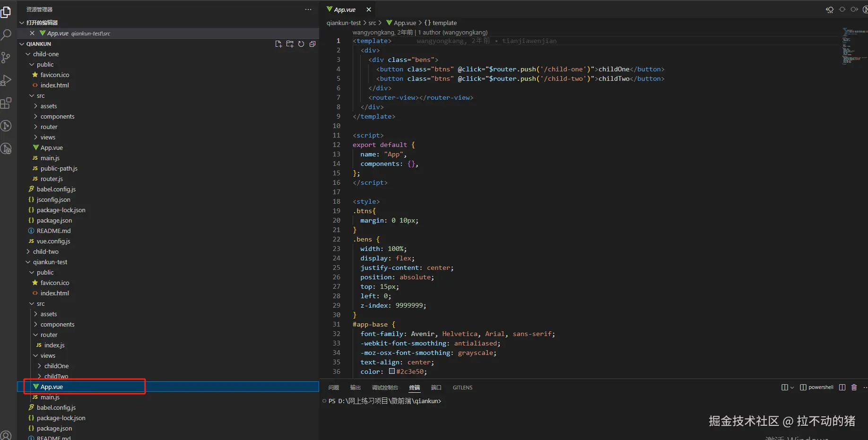Close App.vue in the open editors list
The width and height of the screenshot is (868, 440).
tap(32, 33)
